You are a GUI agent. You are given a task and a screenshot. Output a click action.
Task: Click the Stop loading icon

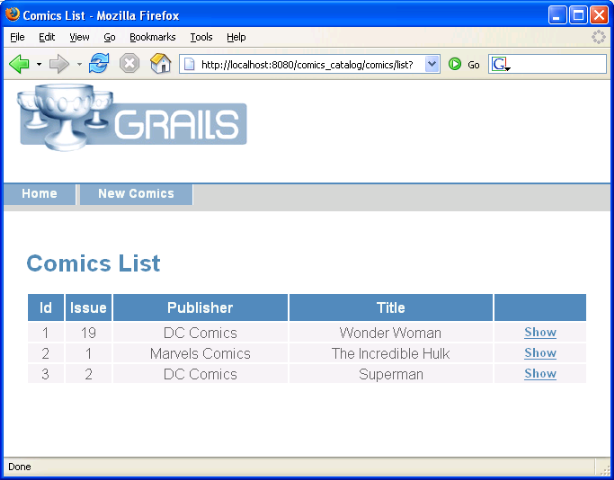[x=130, y=63]
